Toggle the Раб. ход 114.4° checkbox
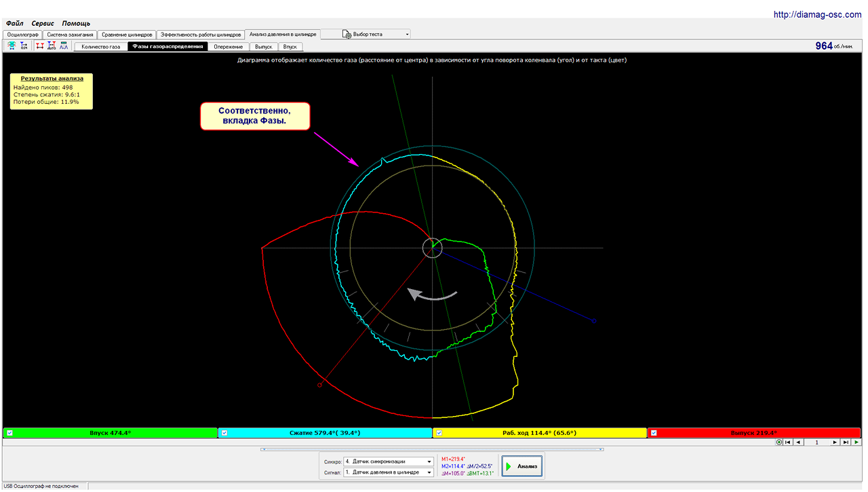Screen dimensions: 868x492 click(439, 432)
